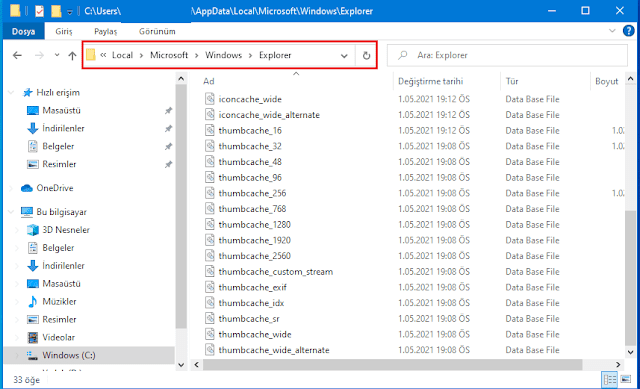Click the thumbcache_1280 file icon

pyautogui.click(x=210, y=225)
